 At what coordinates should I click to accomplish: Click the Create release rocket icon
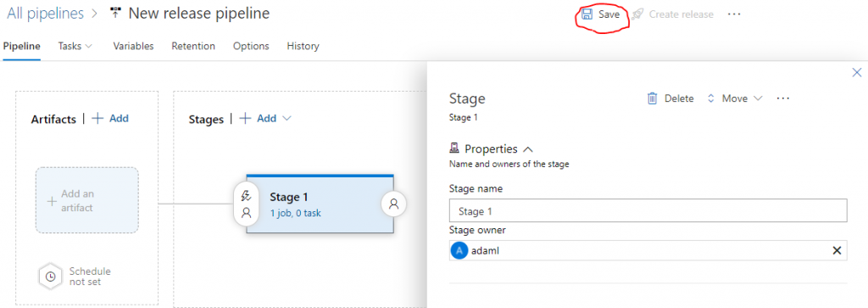tap(637, 14)
